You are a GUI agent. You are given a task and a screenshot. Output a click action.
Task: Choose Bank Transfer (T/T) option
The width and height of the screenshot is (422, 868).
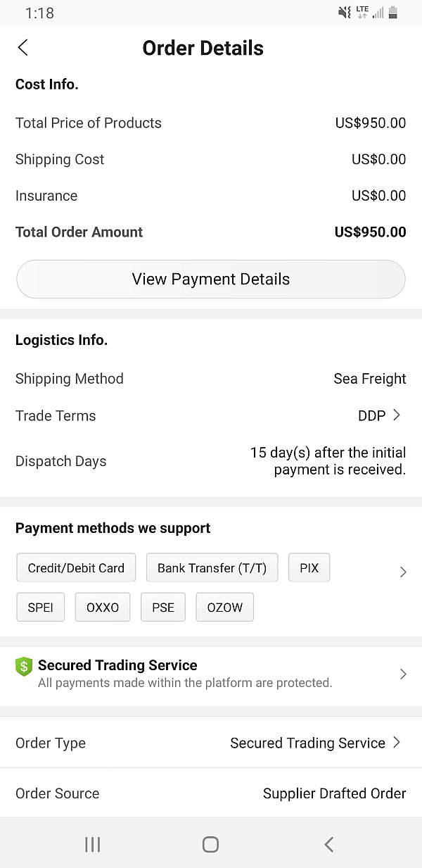pos(212,568)
